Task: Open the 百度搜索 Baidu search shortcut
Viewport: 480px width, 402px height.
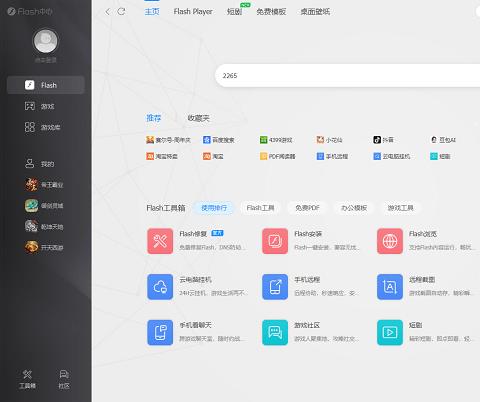Action: [219, 140]
